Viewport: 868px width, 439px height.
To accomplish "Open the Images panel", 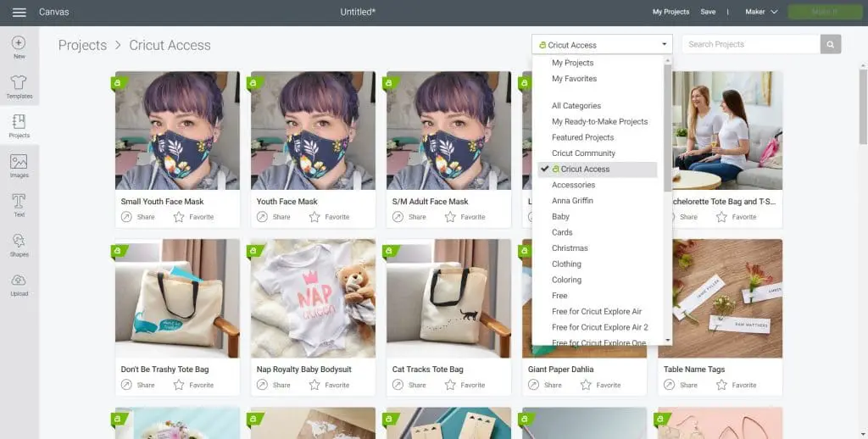I will tap(19, 166).
